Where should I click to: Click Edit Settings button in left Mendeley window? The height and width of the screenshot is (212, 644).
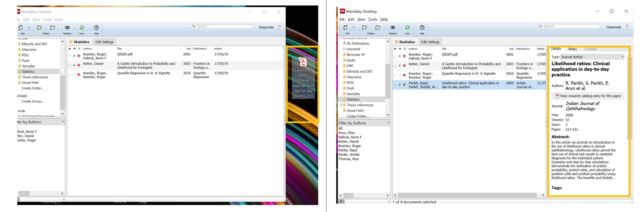[x=104, y=42]
